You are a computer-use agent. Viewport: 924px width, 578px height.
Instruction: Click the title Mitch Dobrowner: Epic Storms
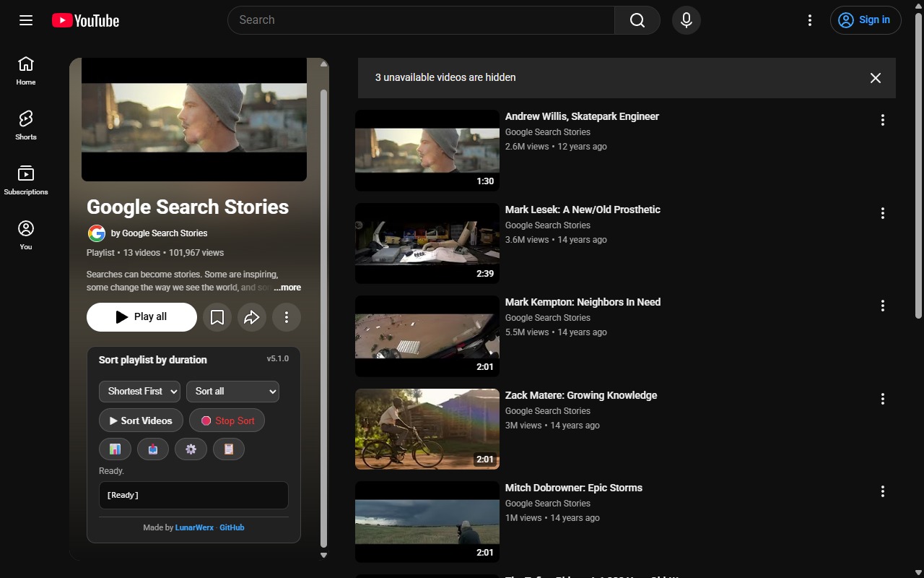click(x=574, y=488)
